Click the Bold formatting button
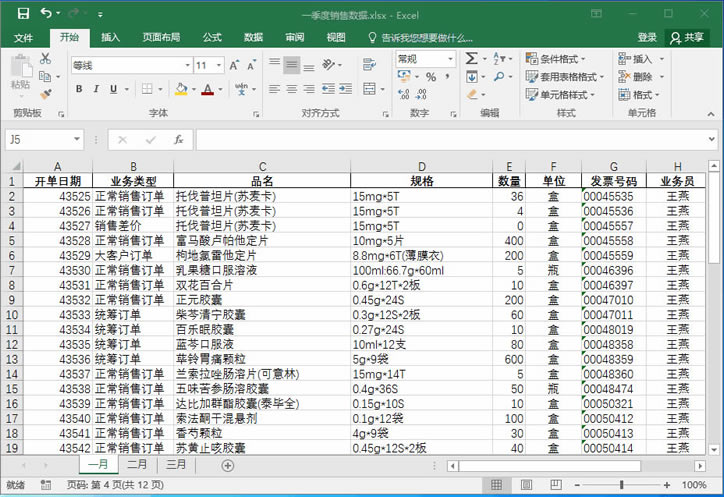This screenshot has height=497, width=724. pyautogui.click(x=79, y=89)
